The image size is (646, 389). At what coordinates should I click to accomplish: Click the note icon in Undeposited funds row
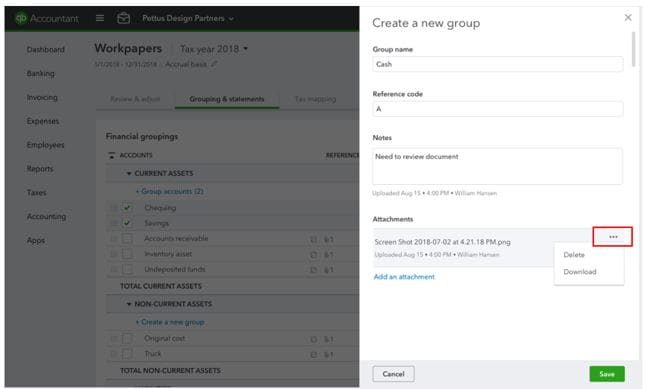314,270
